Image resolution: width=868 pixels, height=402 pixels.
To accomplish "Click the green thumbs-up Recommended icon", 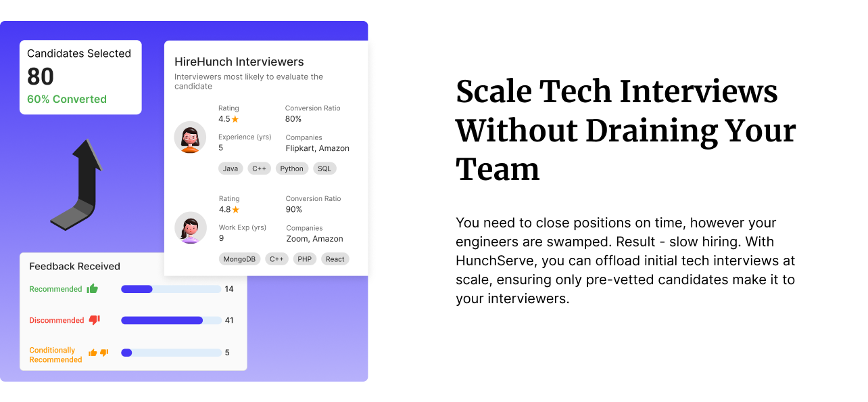I will (x=93, y=289).
